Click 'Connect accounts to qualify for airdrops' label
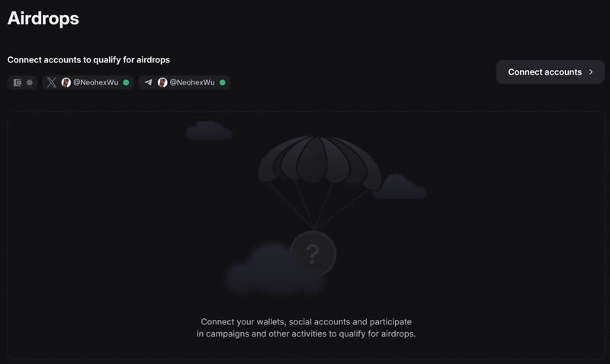Screen dimensions: 610x364 [88, 60]
